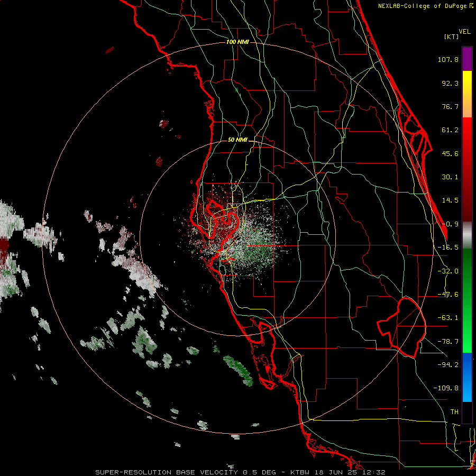Click the VEL legend title

465,32
